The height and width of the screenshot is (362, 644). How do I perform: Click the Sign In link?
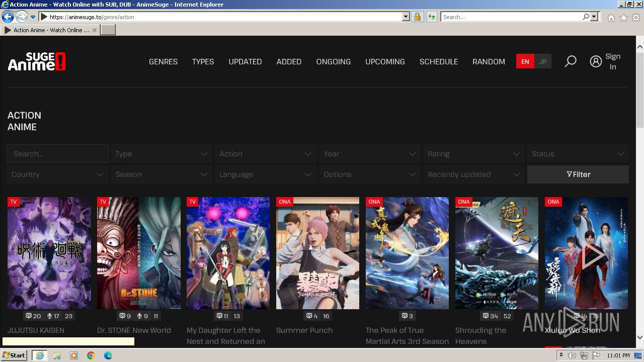click(613, 61)
